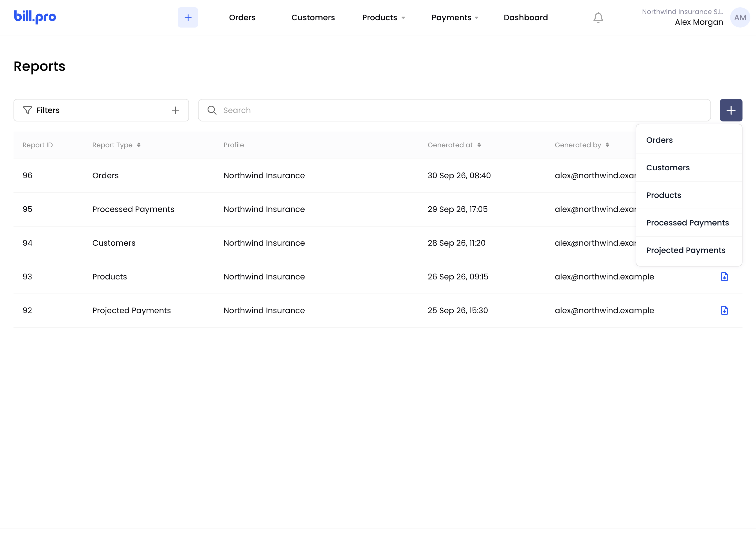Click the 25 Sep 26, 15:30 timestamp
Image resolution: width=756 pixels, height=533 pixels.
click(x=457, y=310)
